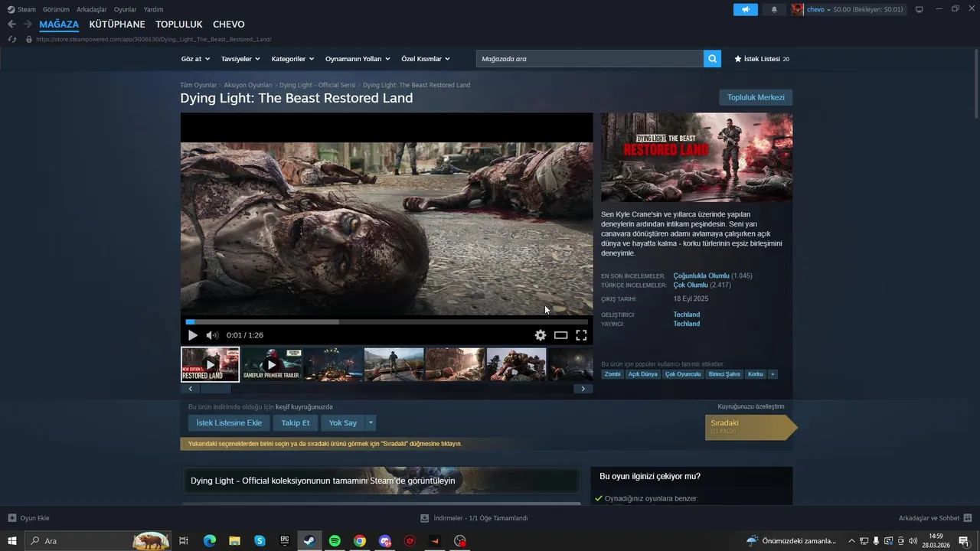Click Aksiyon Oyunları breadcrumb
Image resolution: width=980 pixels, height=551 pixels.
pos(248,85)
